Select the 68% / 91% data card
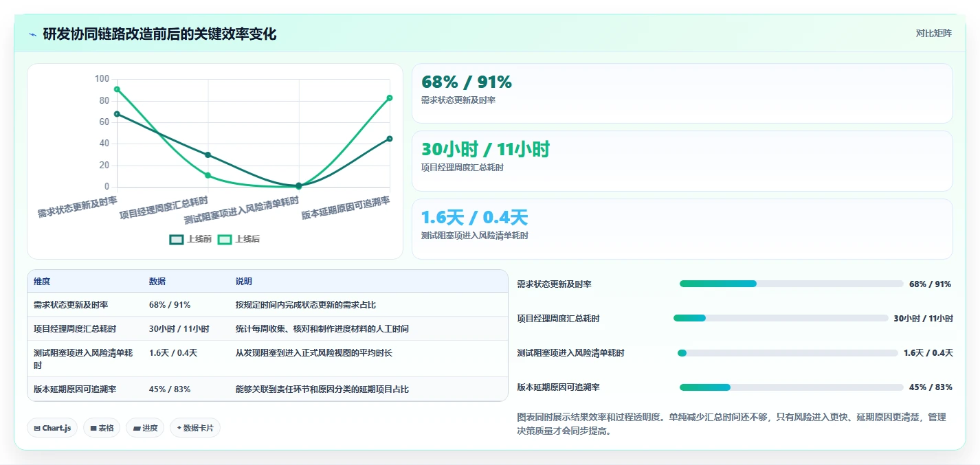This screenshot has height=465, width=980. [682, 93]
